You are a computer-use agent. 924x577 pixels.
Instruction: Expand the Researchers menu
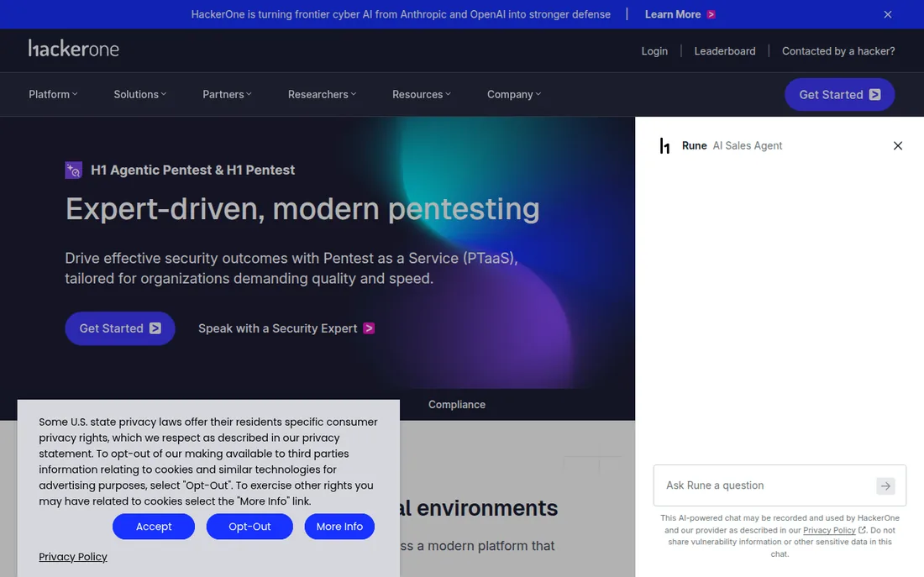click(x=322, y=94)
